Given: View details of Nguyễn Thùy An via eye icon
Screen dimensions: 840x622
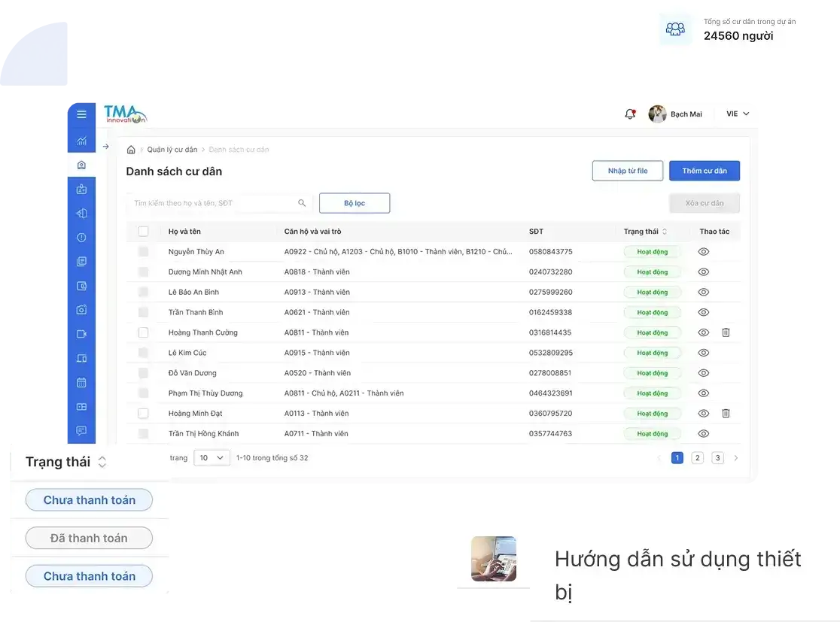Looking at the screenshot, I should pos(704,252).
